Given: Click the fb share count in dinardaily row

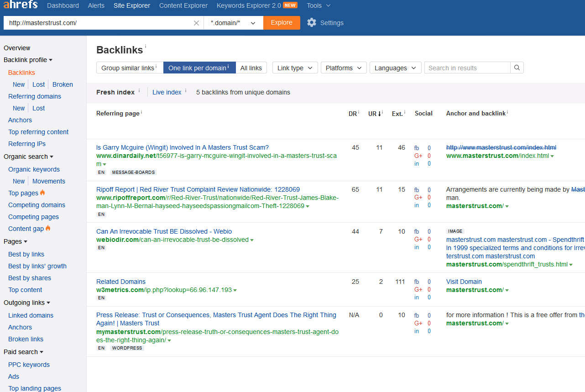Looking at the screenshot, I should pos(429,148).
